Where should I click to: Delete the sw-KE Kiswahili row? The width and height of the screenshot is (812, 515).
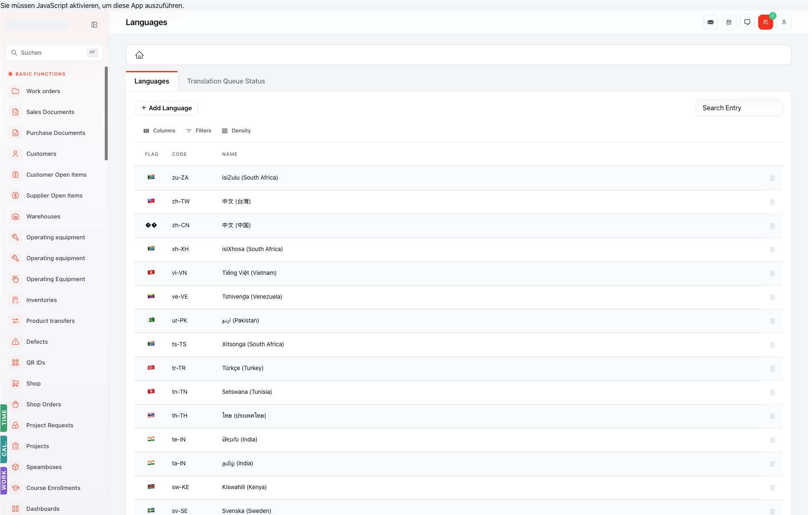772,487
